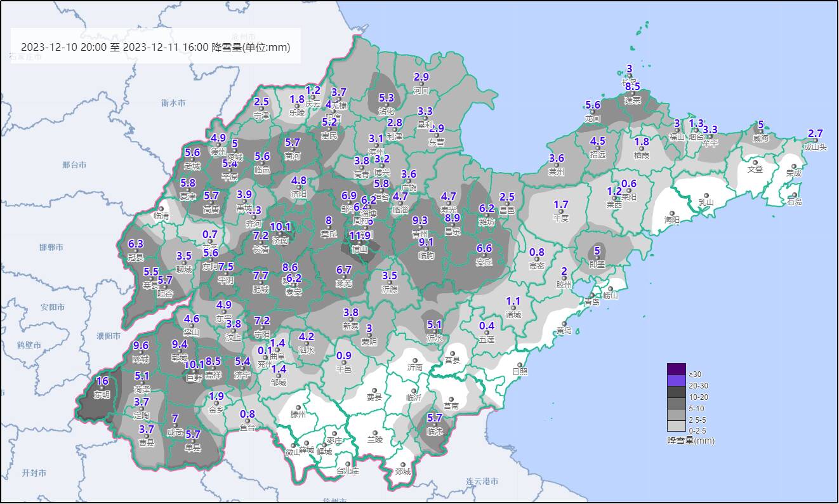Click the value 8 above 章丘
Viewport: 839px width, 504px height.
click(x=329, y=220)
